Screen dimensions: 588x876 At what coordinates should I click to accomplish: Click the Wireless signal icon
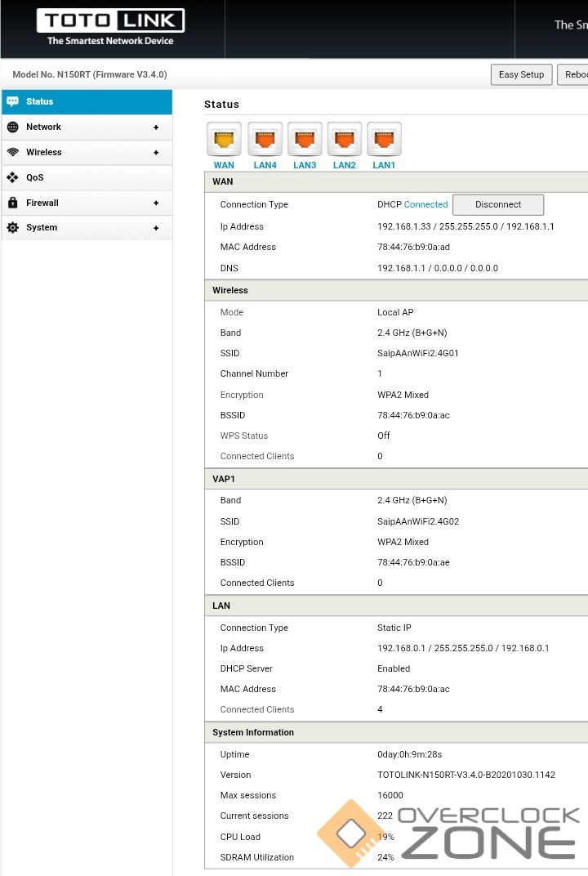12,152
